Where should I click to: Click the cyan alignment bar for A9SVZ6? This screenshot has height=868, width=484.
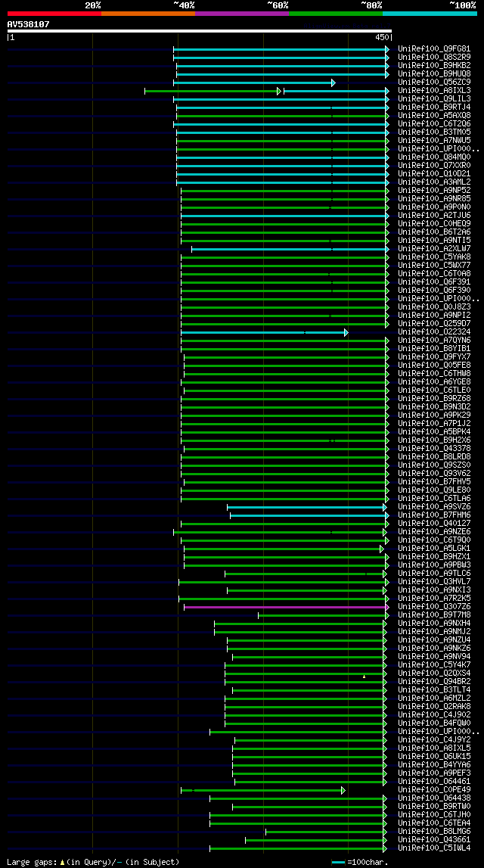click(306, 507)
